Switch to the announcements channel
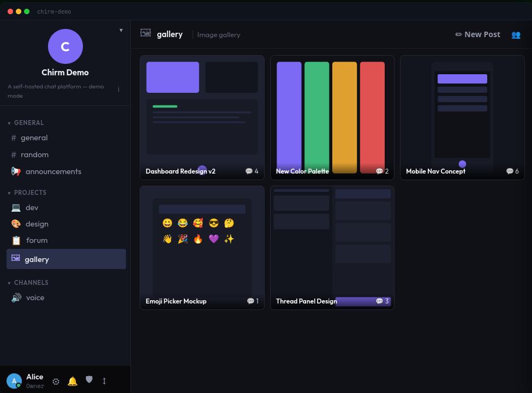Screen dimensions: 532x393 [53, 171]
